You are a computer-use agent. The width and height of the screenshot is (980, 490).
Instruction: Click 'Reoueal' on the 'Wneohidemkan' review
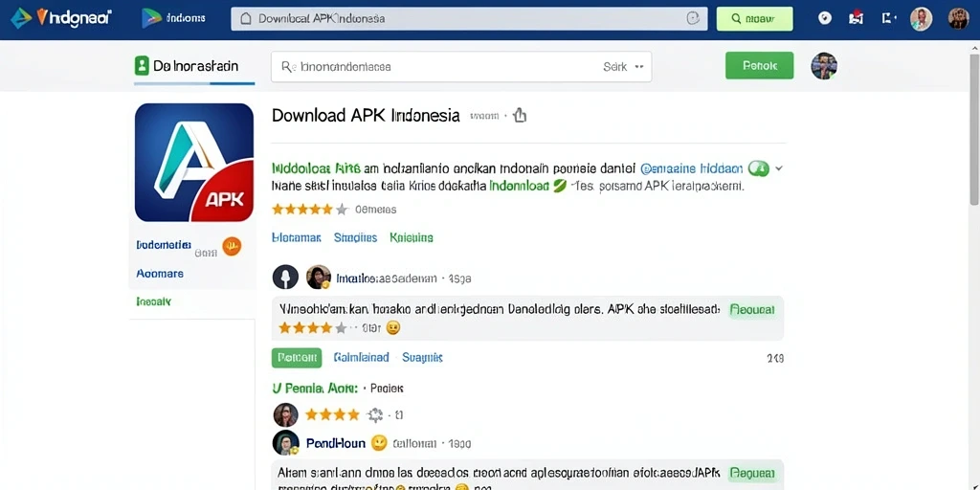click(x=752, y=309)
